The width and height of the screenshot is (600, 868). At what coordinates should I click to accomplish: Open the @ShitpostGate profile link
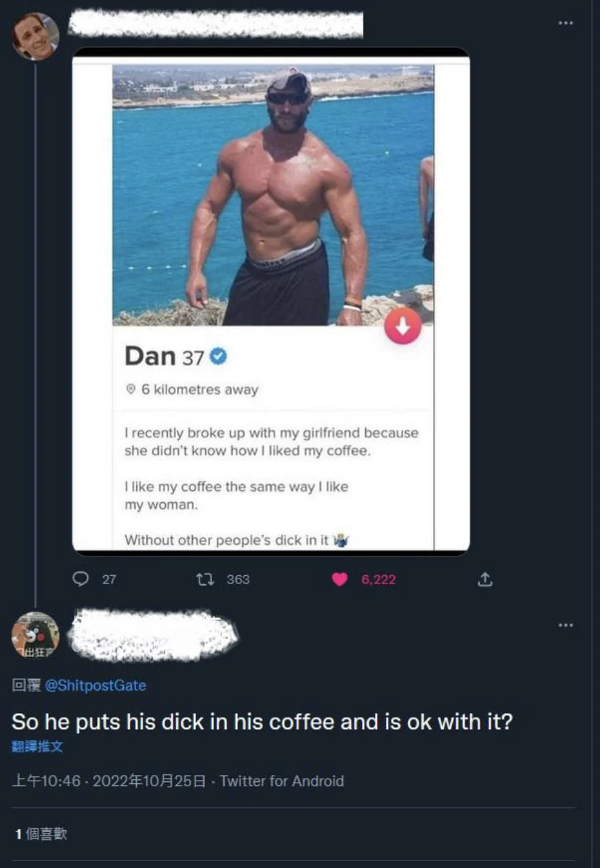coord(96,685)
